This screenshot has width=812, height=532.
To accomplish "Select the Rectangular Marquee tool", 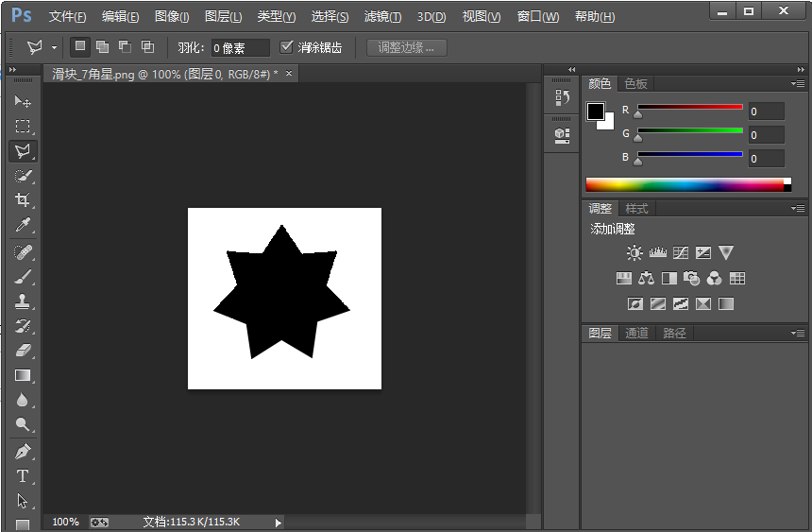I will [x=23, y=126].
